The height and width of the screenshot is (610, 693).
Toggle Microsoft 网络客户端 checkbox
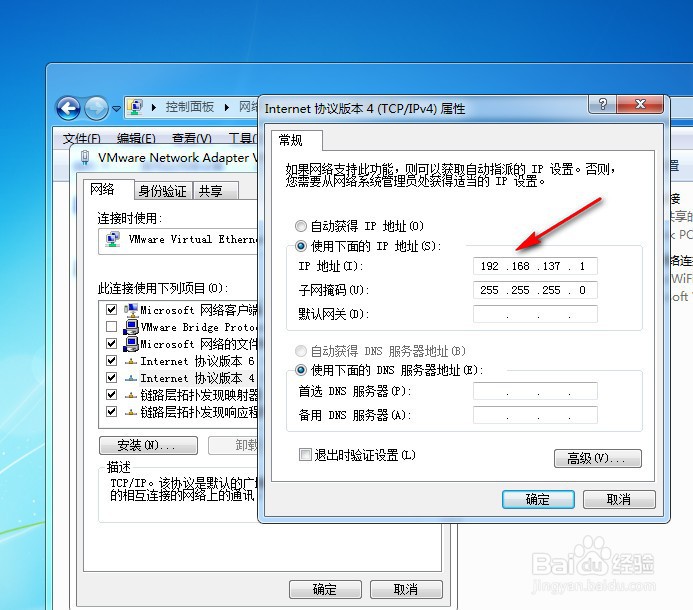point(111,309)
